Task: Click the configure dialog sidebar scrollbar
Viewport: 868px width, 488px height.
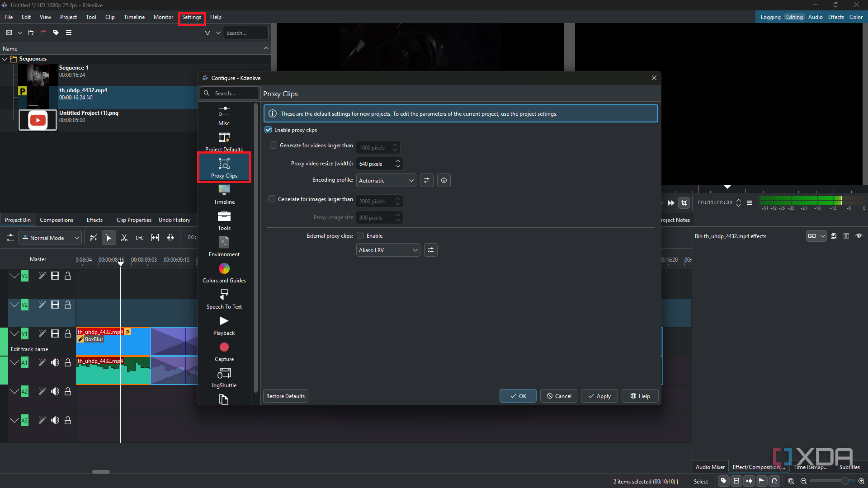Action: [256, 249]
